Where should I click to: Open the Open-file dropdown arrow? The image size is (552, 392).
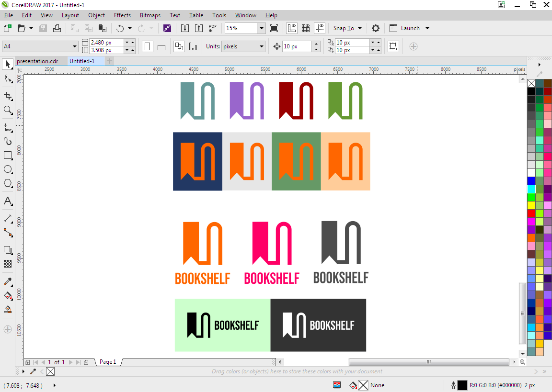tap(31, 28)
